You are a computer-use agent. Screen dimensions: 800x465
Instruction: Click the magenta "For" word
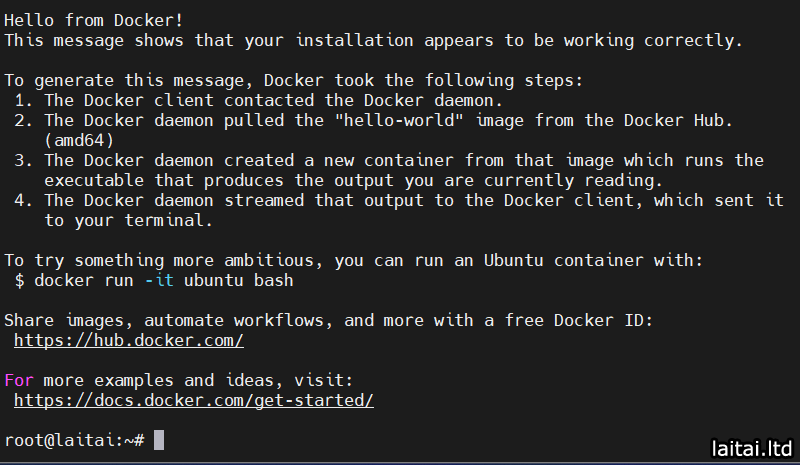click(x=19, y=380)
